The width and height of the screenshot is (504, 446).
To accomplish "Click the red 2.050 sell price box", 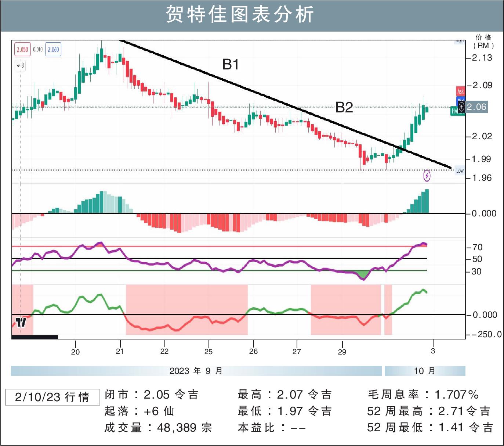I will [22, 50].
